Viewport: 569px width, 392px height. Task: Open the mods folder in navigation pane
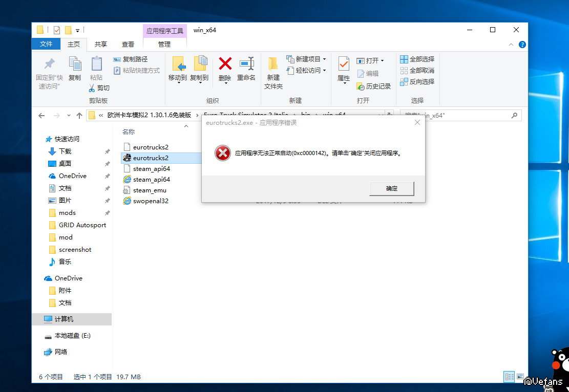point(67,213)
